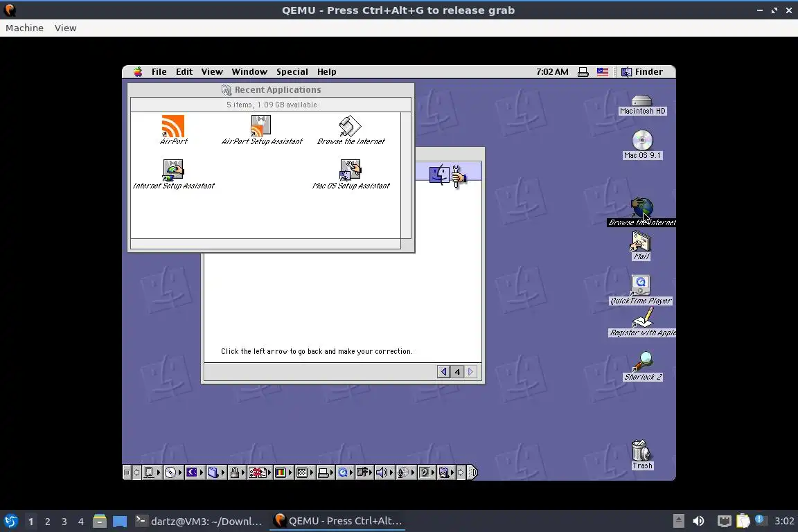This screenshot has height=532, width=798.
Task: Select the Macintosh HD desktop icon
Action: point(642,105)
